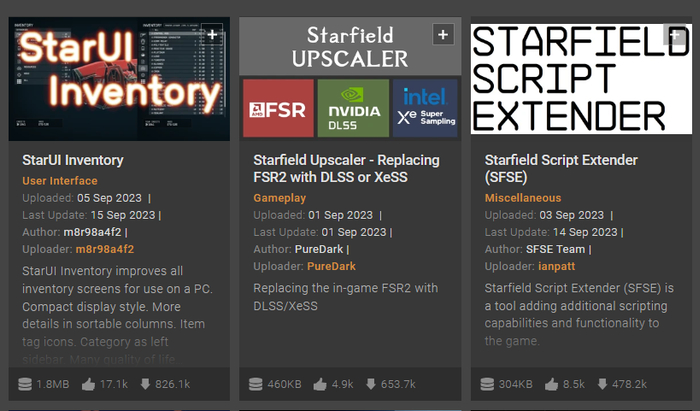This screenshot has height=411, width=700.
Task: Click the 4.9k endorsements count
Action: (x=342, y=384)
